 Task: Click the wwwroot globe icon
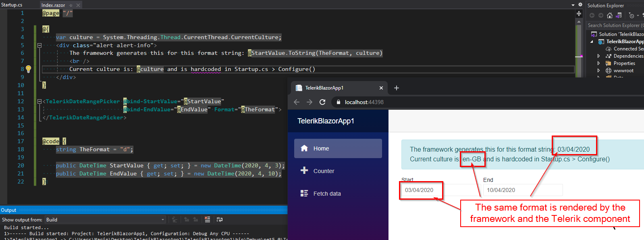tap(609, 71)
